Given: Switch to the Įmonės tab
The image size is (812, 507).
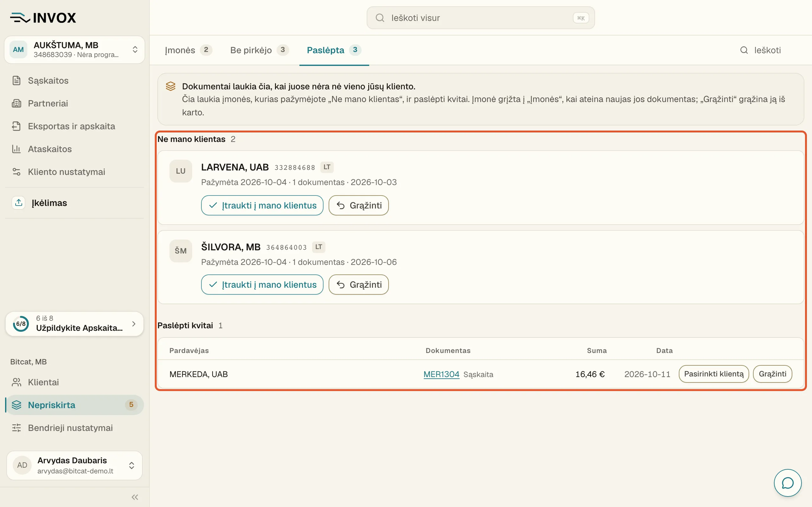Looking at the screenshot, I should pos(188,50).
